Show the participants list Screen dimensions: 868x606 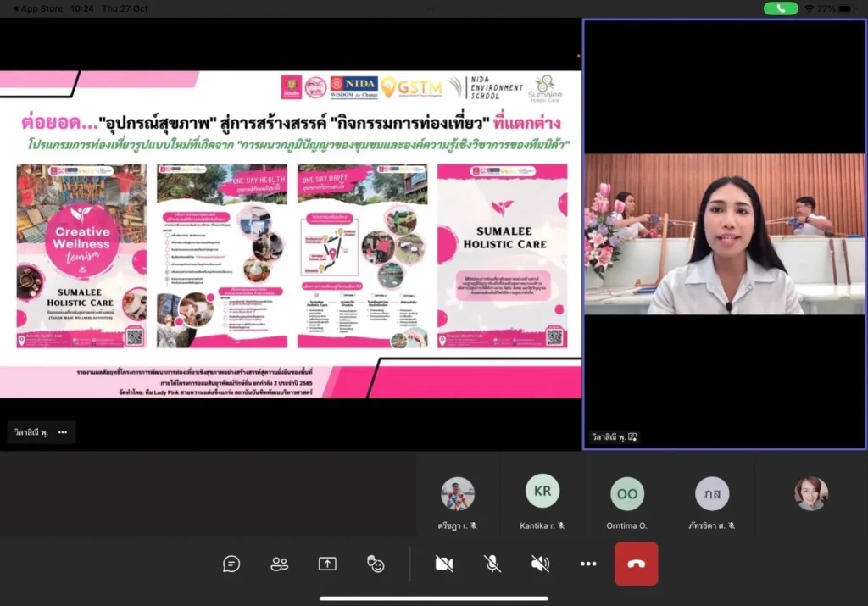point(280,564)
